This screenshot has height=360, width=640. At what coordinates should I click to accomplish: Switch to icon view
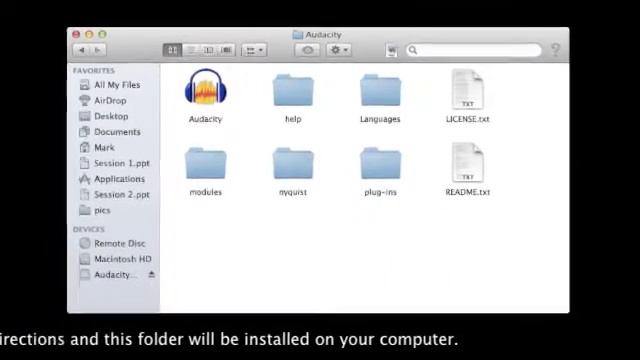172,50
